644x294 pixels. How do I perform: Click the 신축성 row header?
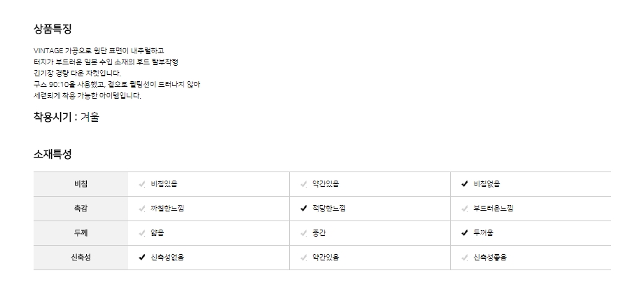(x=80, y=258)
